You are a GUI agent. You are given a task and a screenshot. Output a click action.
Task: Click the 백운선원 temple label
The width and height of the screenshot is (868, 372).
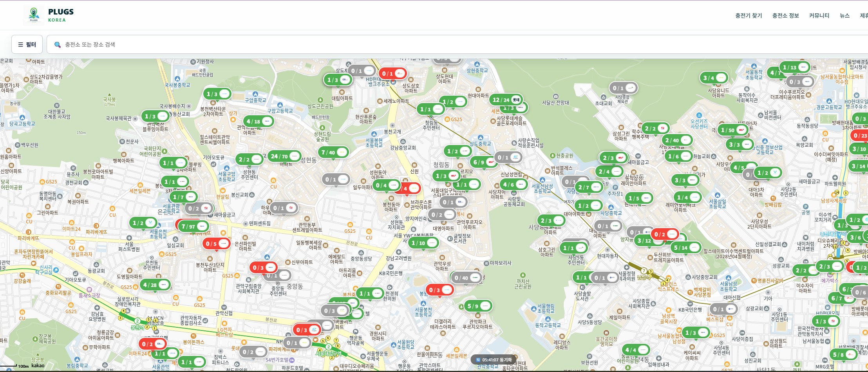[x=30, y=145]
